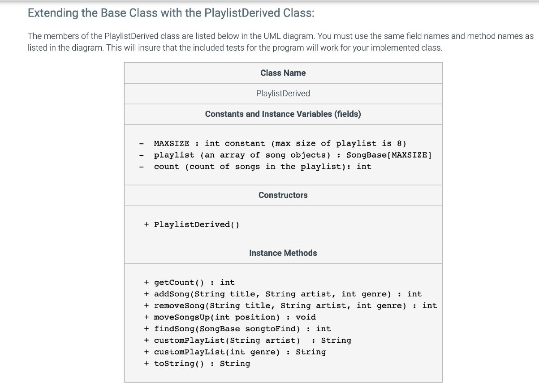
Task: Click the PlaylistDerived() constructor entry
Action: pyautogui.click(x=197, y=224)
